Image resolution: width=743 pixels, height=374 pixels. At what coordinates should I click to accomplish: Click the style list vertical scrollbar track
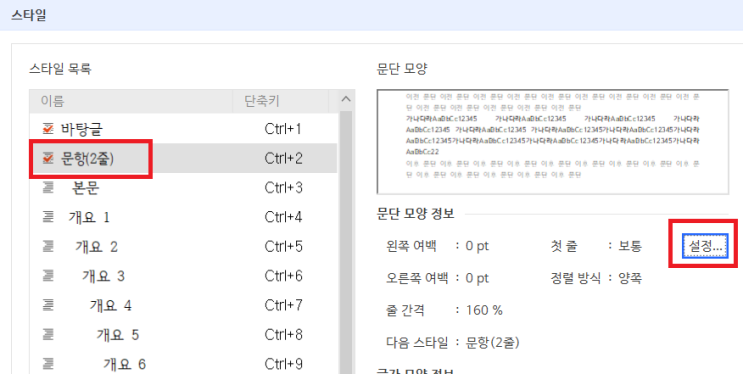coord(346,242)
